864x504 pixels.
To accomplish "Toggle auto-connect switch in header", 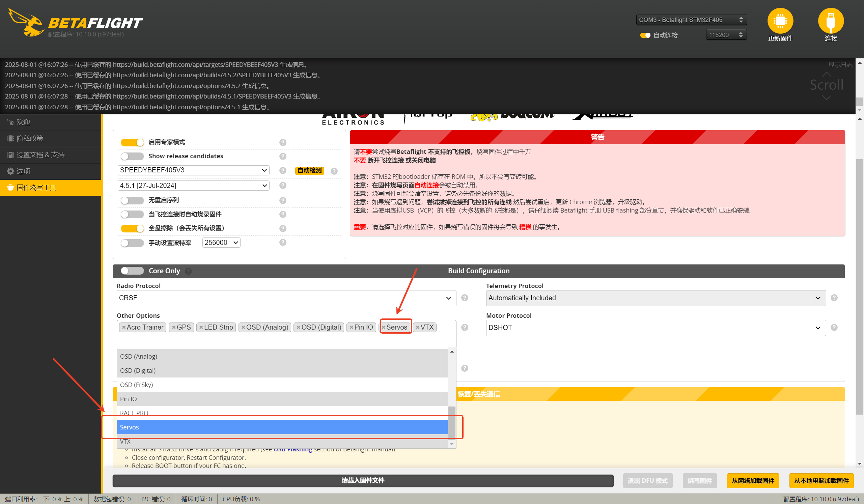I will (645, 35).
